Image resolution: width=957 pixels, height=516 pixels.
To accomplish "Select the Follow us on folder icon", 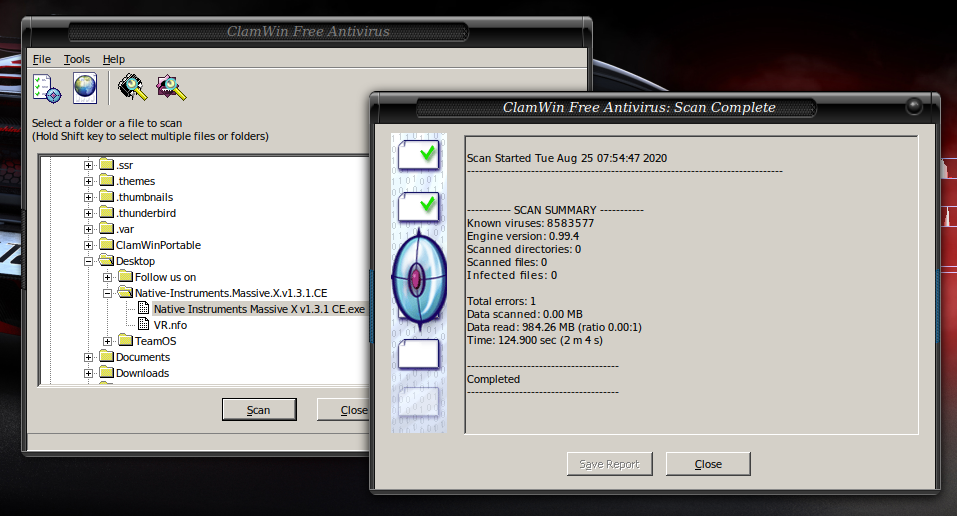I will (x=126, y=276).
